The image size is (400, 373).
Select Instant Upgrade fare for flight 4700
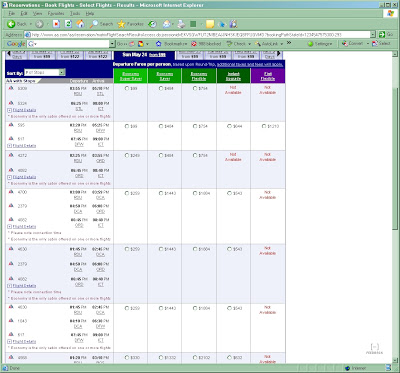point(229,193)
